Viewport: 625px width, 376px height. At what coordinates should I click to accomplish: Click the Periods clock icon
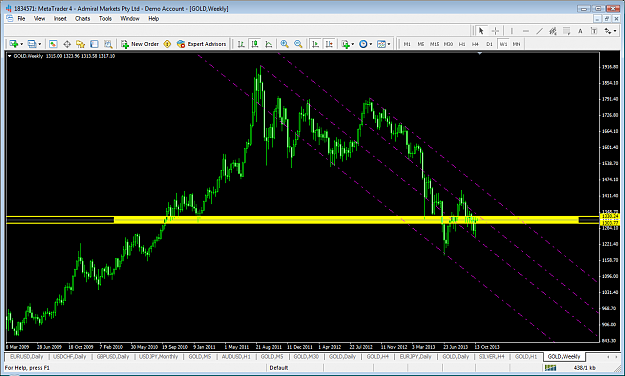tap(363, 44)
